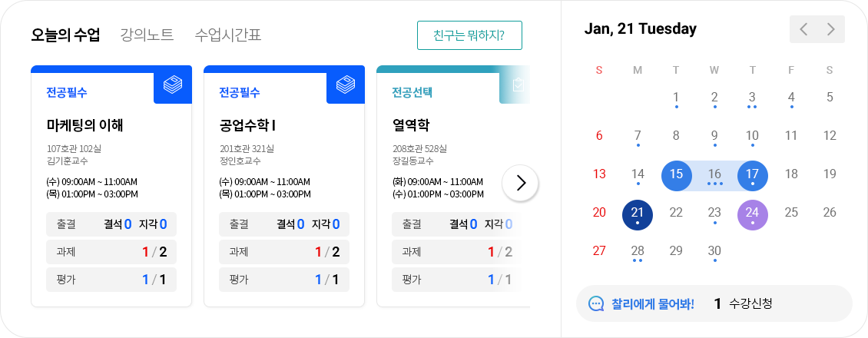Select the purple-highlighted date 24
The image size is (868, 338).
(753, 213)
